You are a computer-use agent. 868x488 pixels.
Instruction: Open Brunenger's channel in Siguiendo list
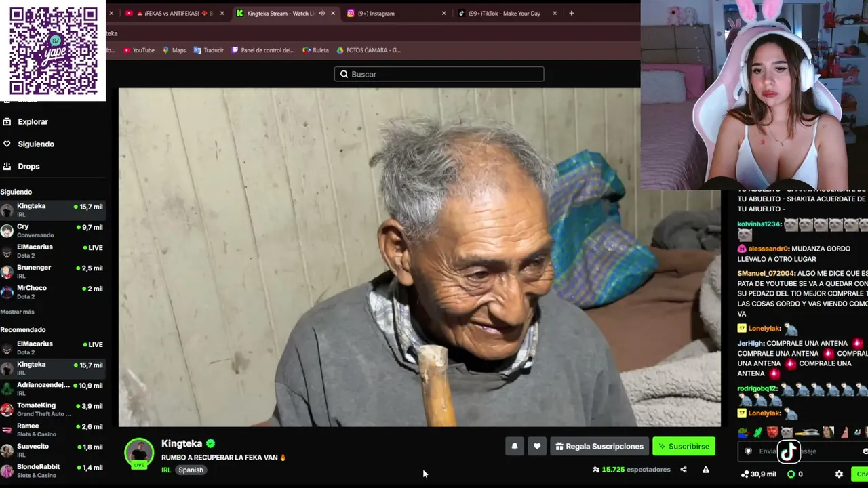pos(53,271)
